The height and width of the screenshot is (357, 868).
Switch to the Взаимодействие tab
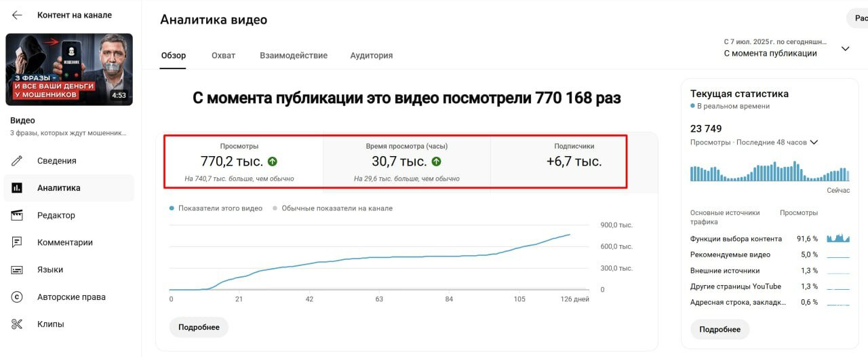click(x=294, y=55)
